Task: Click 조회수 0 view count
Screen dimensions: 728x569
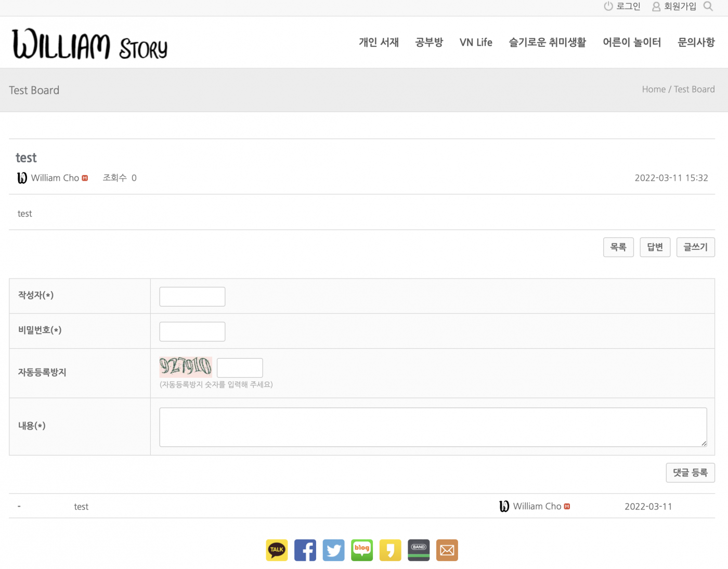Action: point(120,178)
